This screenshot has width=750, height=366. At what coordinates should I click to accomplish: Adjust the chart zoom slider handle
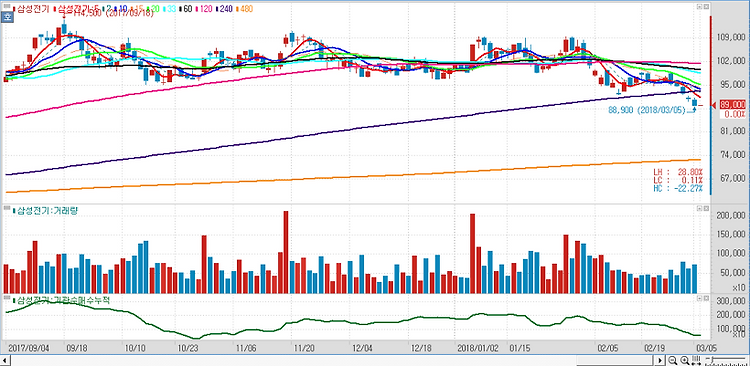click(713, 359)
